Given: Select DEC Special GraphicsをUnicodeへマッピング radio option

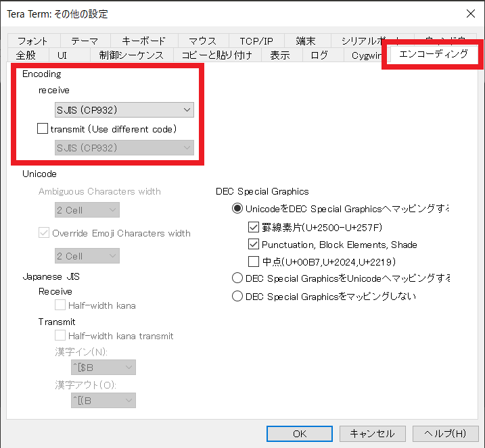Looking at the screenshot, I should pos(237,278).
